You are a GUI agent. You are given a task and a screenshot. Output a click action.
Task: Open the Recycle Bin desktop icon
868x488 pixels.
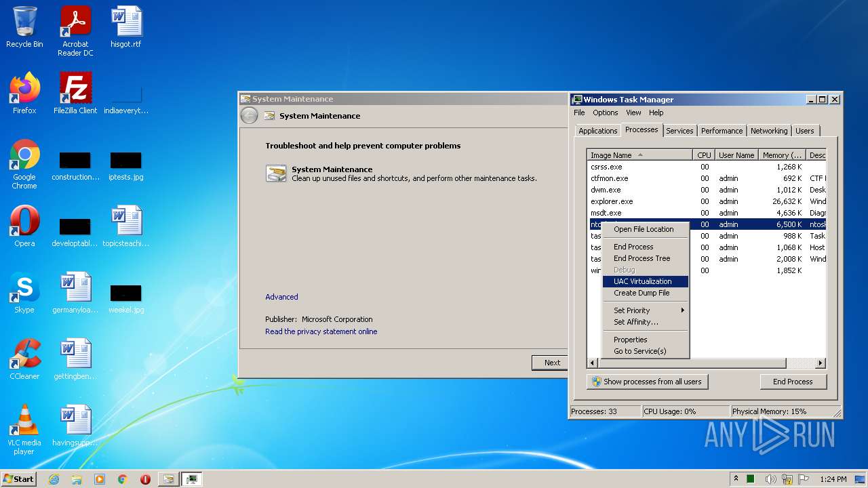point(24,27)
